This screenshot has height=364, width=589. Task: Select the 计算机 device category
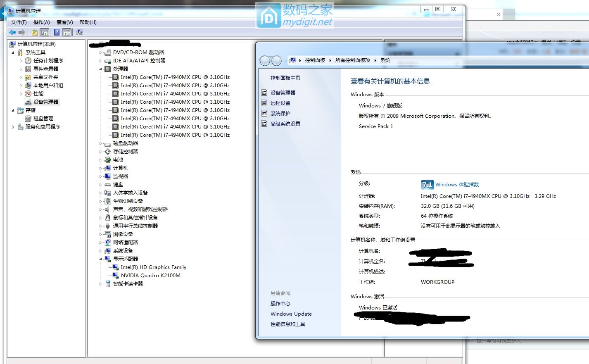(x=121, y=168)
